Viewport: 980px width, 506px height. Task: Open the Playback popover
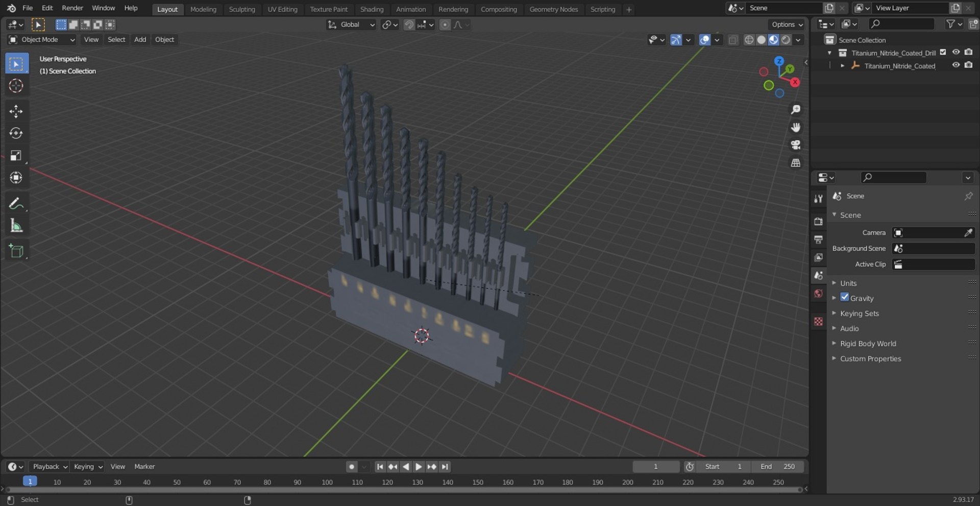50,467
